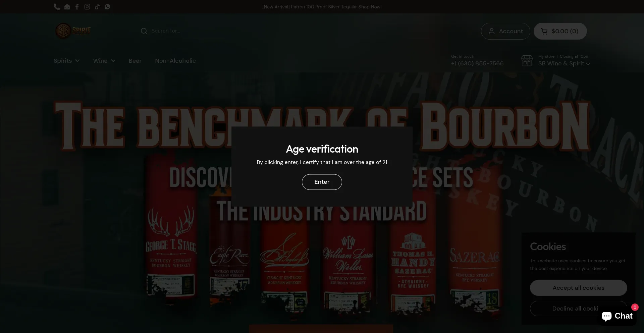Expand the SB Wine & Spirit store selector
The height and width of the screenshot is (333, 644).
564,63
